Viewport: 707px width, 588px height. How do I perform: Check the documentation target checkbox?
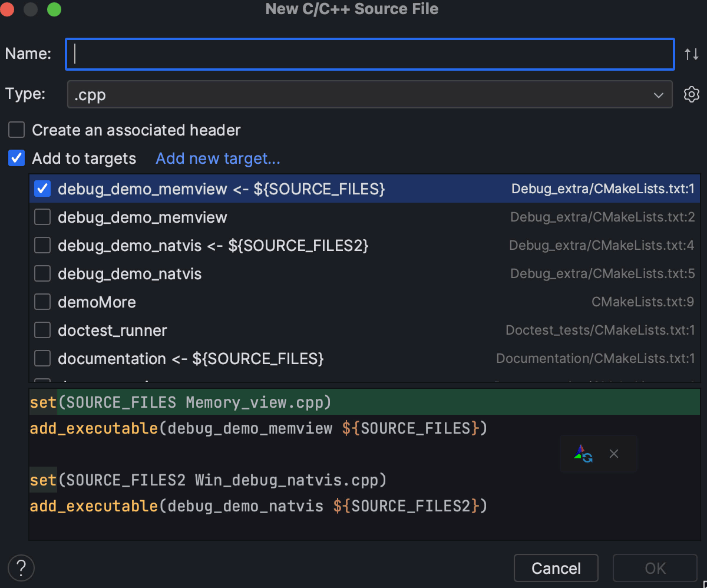point(42,358)
